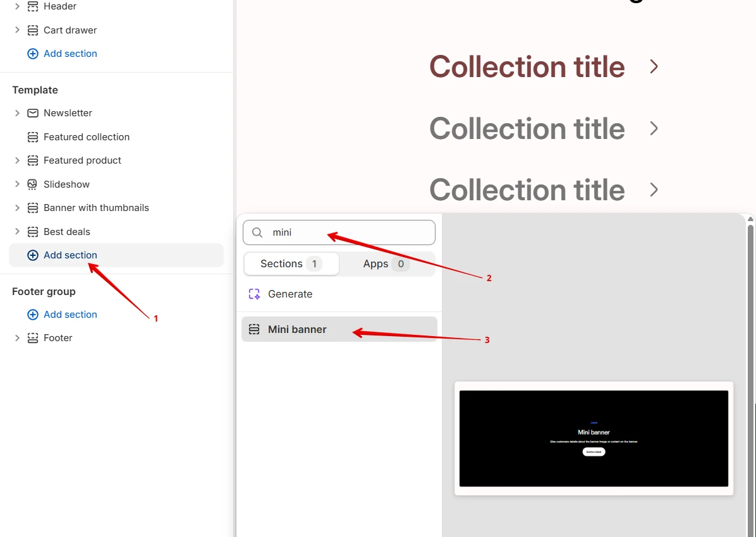The height and width of the screenshot is (537, 756).
Task: Expand the Header section
Action: [17, 6]
